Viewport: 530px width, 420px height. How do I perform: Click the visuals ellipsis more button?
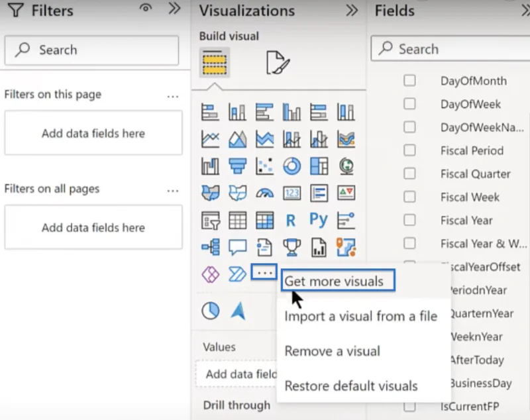[264, 272]
